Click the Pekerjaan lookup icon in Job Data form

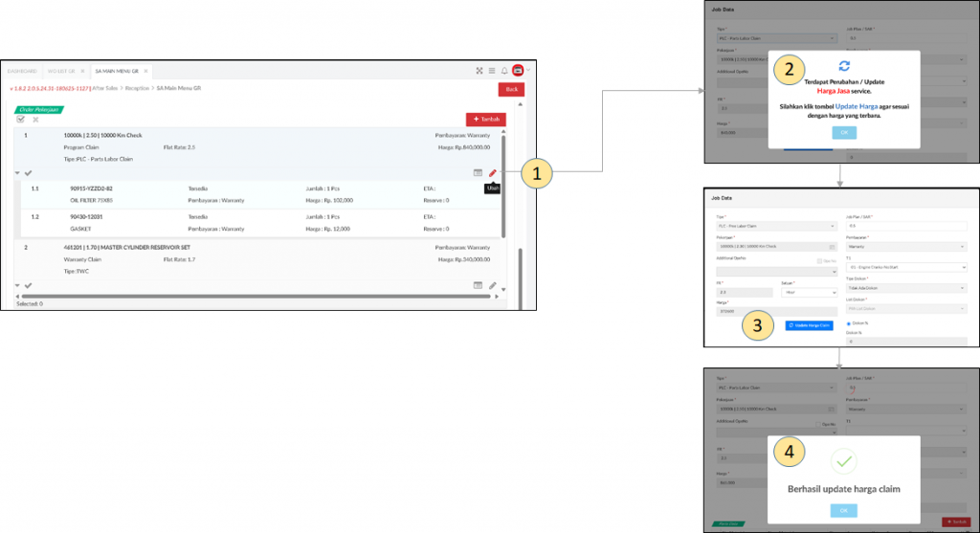pos(832,247)
